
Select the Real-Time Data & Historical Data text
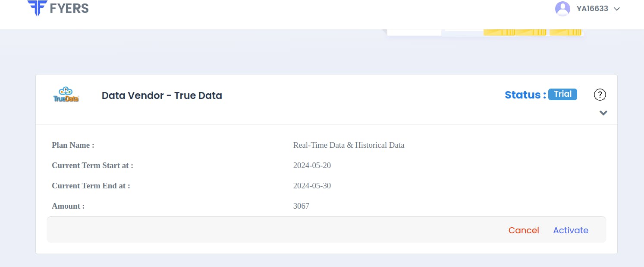349,145
